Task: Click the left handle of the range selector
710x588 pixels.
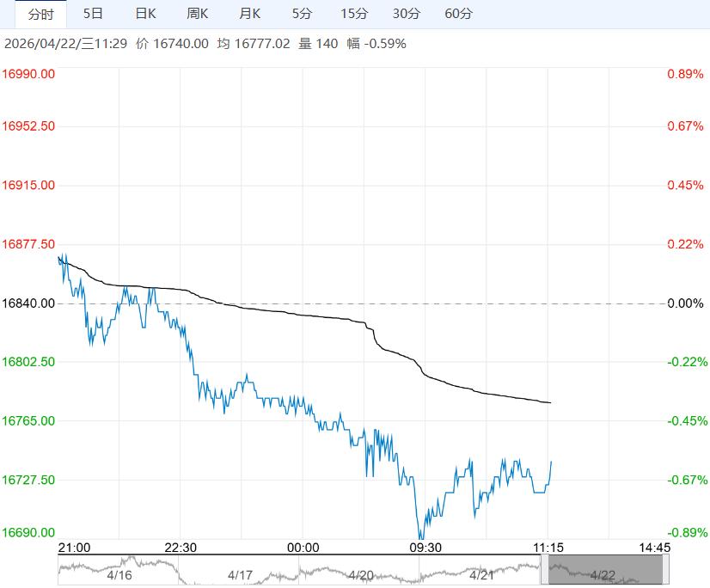Action: pos(544,569)
